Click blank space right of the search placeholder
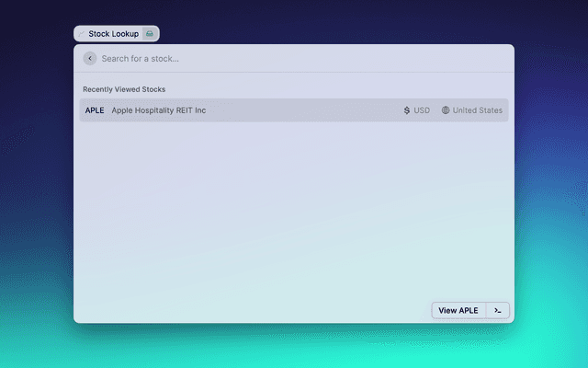Viewport: 588px width, 368px height. pos(367,59)
